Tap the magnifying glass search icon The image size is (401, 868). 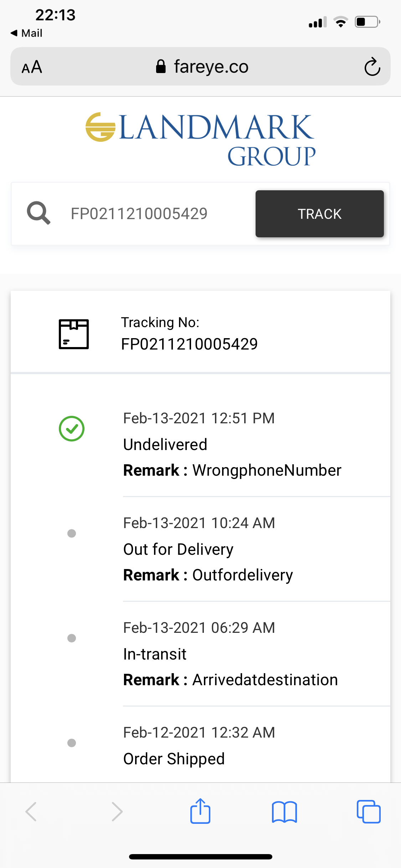[x=38, y=213]
